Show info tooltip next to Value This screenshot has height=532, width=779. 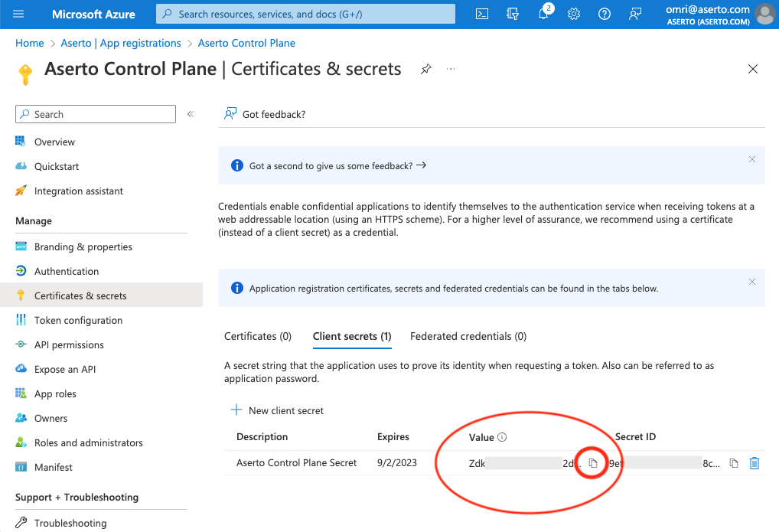[502, 437]
